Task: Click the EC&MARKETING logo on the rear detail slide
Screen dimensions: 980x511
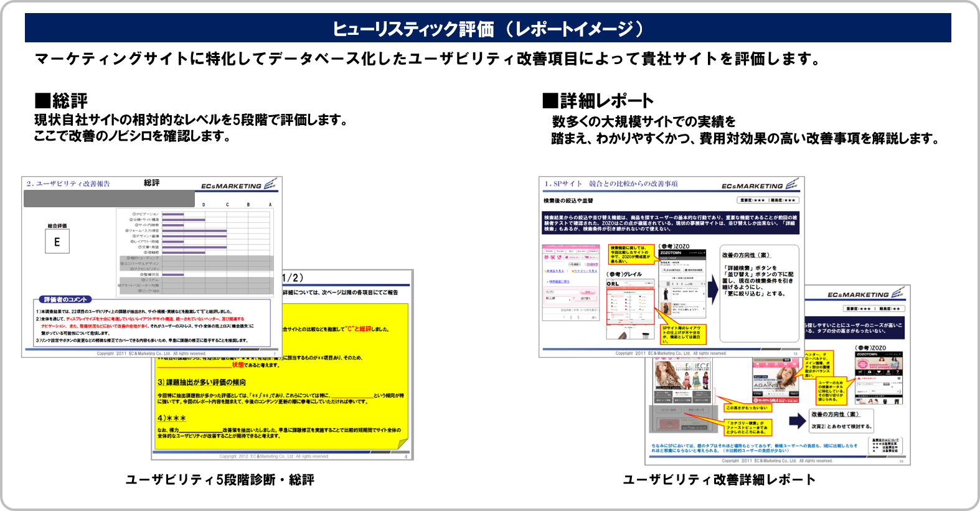Action: (865, 294)
